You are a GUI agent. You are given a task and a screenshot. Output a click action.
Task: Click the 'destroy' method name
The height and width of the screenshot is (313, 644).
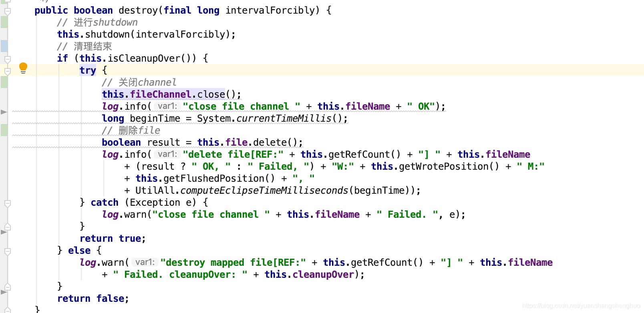pos(138,10)
